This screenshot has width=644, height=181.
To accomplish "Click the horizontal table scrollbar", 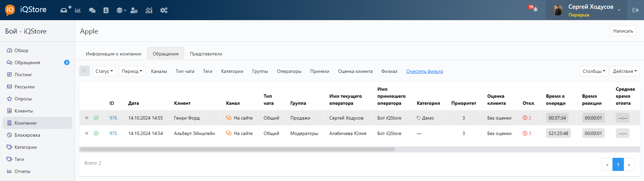I will [237, 149].
